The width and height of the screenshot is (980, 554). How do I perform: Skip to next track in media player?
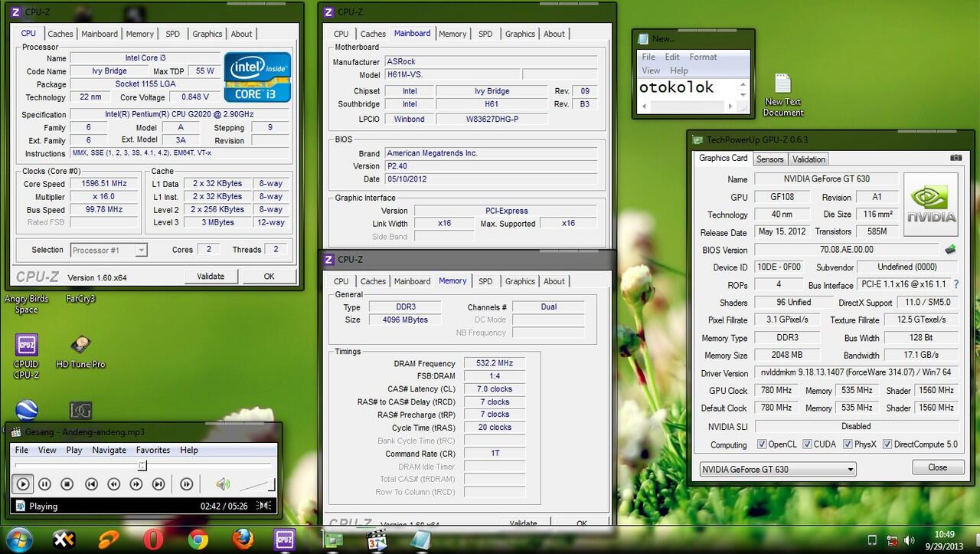pyautogui.click(x=158, y=484)
